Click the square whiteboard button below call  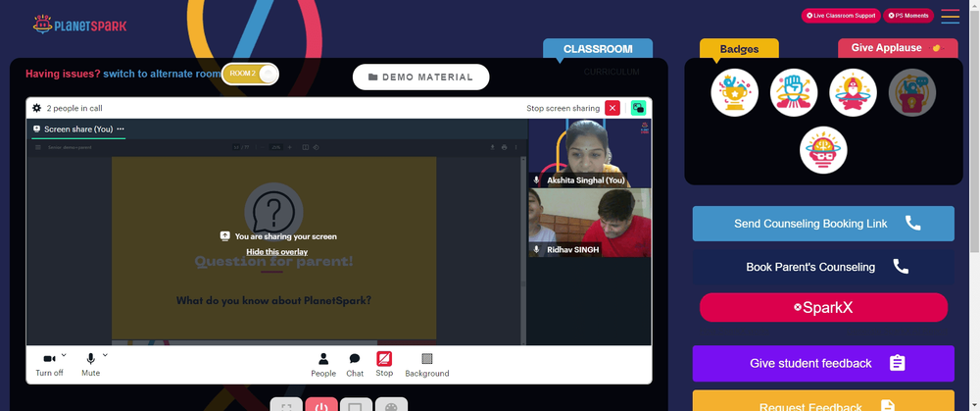[x=357, y=405]
